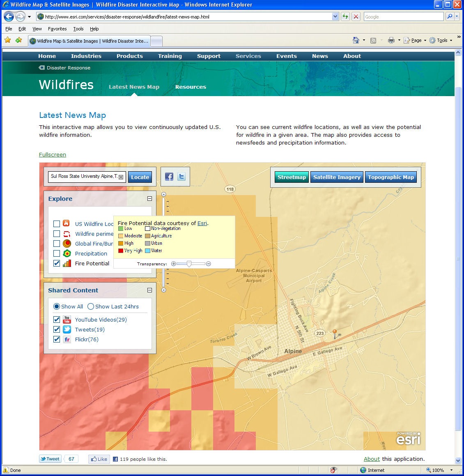Click zoom slider top zoom-in button
Viewport: 464px width, 476px height.
[163, 194]
